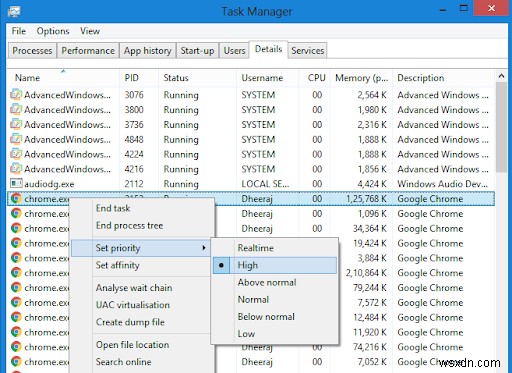
Task: Open the Users tab
Action: [234, 51]
